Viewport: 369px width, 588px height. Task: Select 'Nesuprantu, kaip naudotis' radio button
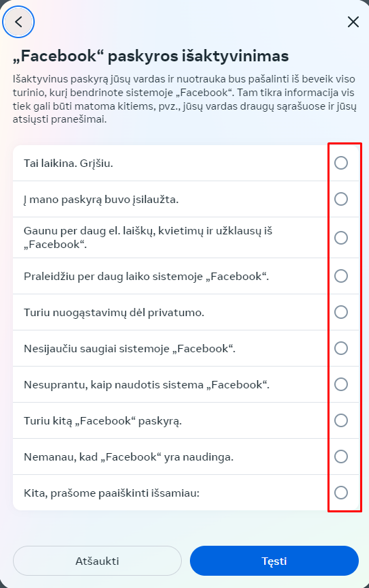click(341, 384)
